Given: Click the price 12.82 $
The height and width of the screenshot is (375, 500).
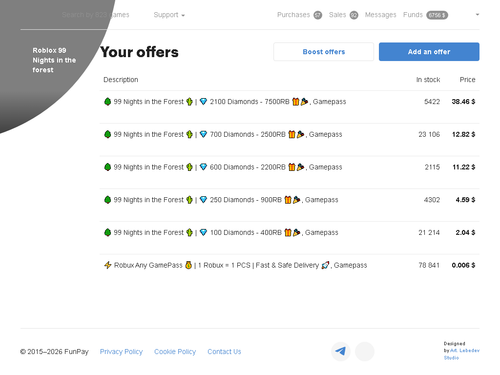Looking at the screenshot, I should pyautogui.click(x=463, y=134).
